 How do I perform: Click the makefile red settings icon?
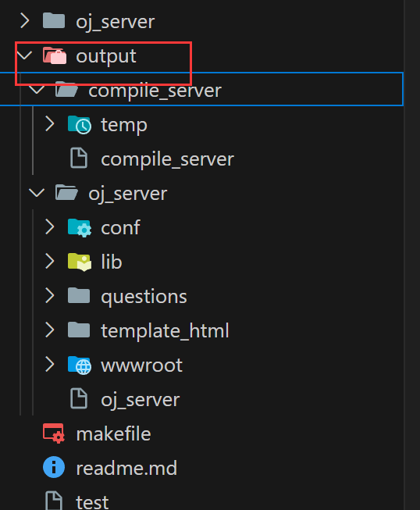point(54,433)
